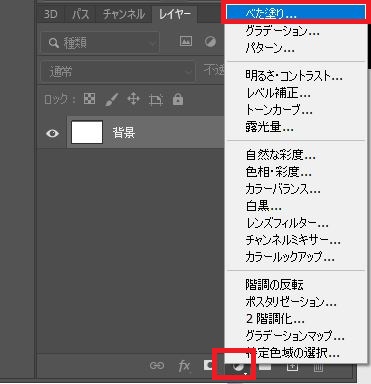This screenshot has width=371, height=384.
Task: Add a layer mask icon
Action: tap(209, 365)
